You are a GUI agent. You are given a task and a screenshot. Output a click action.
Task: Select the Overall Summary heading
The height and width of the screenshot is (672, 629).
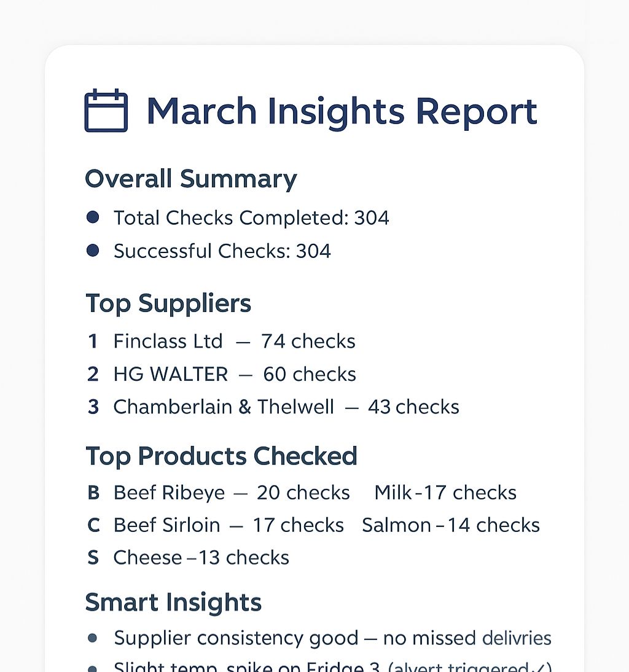coord(190,179)
